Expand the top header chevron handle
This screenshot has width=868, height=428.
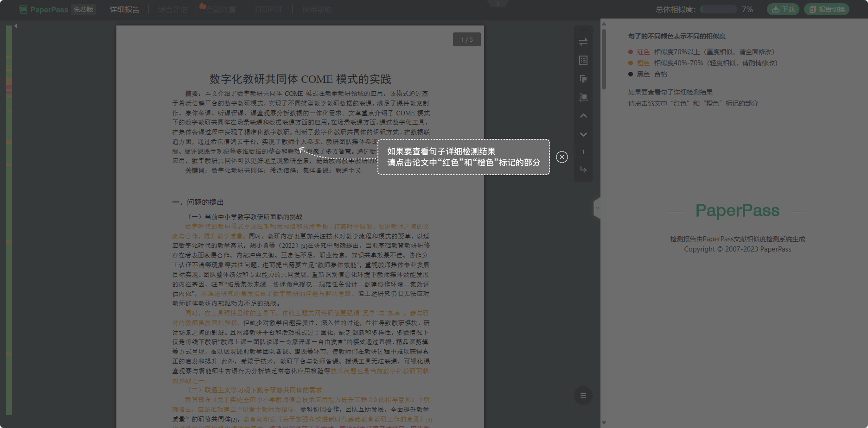click(498, 4)
